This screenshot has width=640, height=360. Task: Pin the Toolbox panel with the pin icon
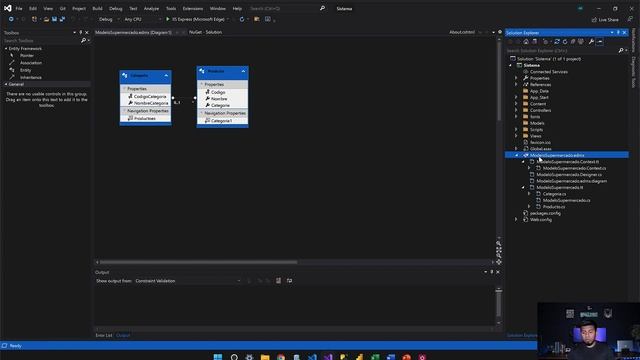tap(80, 33)
